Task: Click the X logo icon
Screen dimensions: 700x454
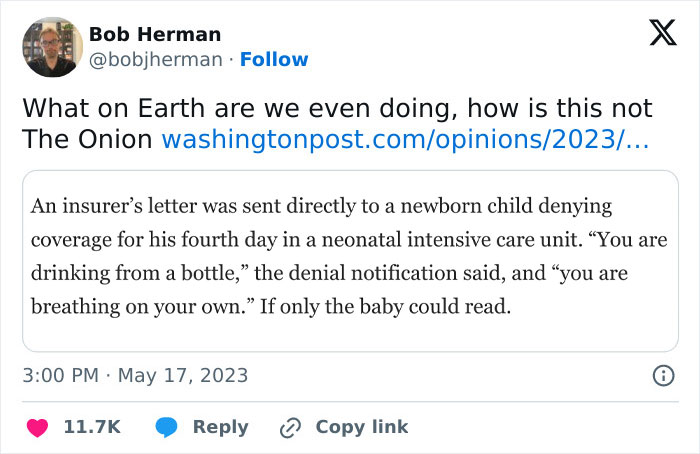Action: (x=655, y=36)
